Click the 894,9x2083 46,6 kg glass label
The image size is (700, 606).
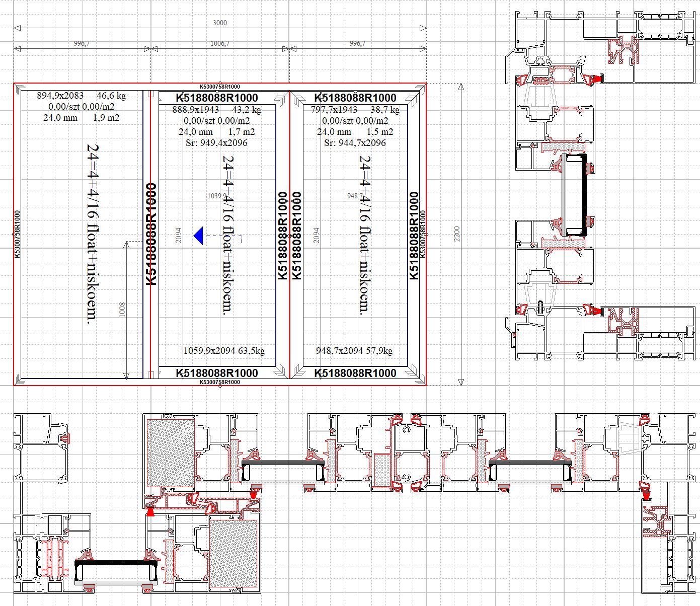[81, 96]
